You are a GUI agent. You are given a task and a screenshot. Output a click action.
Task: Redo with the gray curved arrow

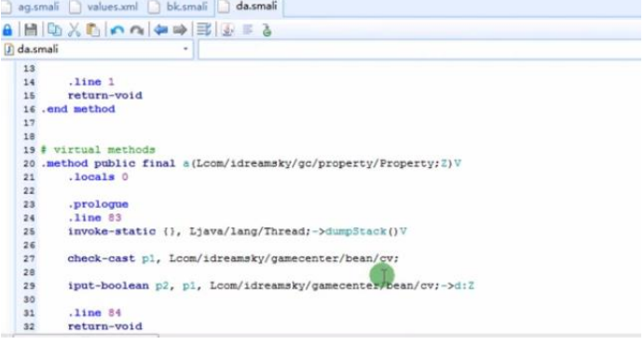click(137, 31)
